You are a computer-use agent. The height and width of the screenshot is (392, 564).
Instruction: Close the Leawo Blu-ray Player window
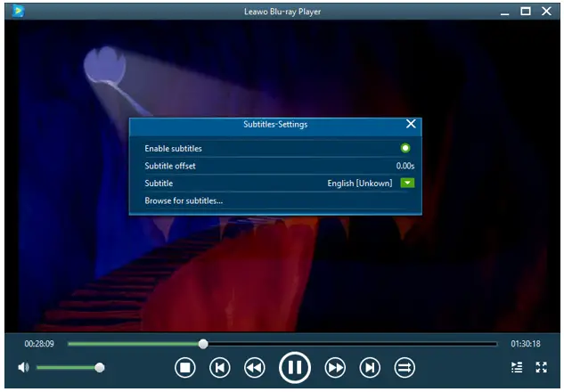[x=546, y=12]
